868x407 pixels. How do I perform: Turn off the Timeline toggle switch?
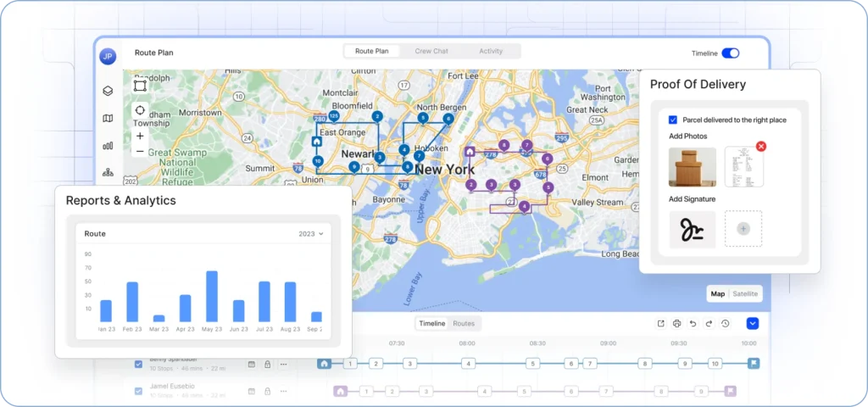click(730, 53)
